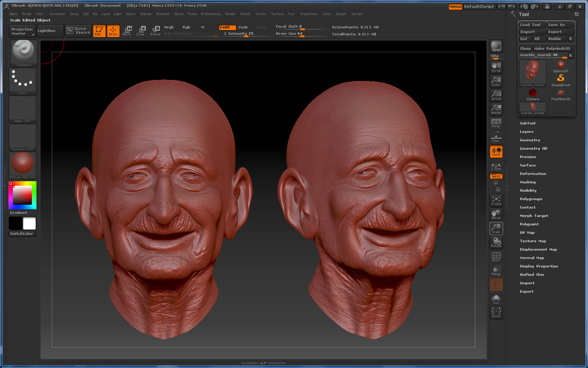Screen dimensions: 588x368
Task: Set view to Actual size
Action: point(496,95)
